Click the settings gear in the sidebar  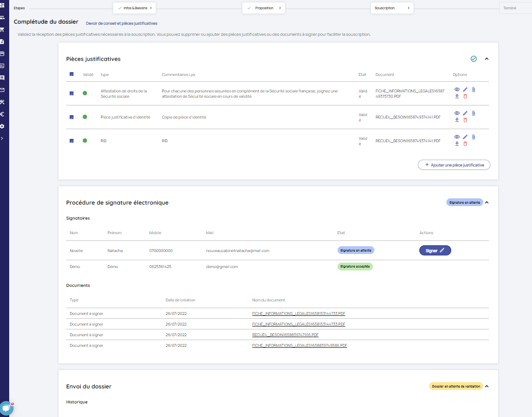coord(2,126)
